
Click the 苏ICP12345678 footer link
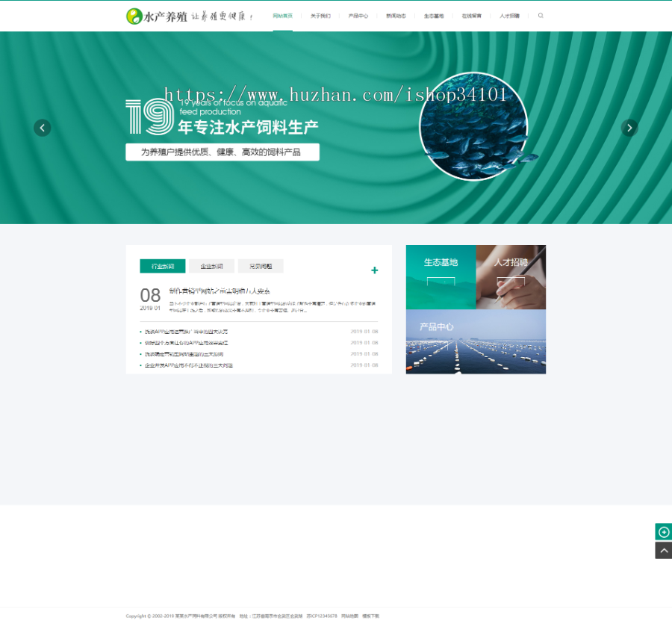click(x=322, y=616)
